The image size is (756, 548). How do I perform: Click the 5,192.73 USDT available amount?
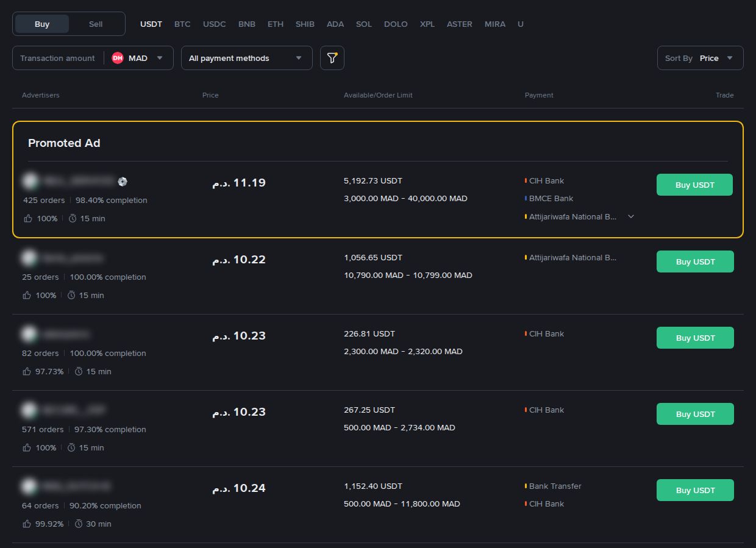point(373,180)
